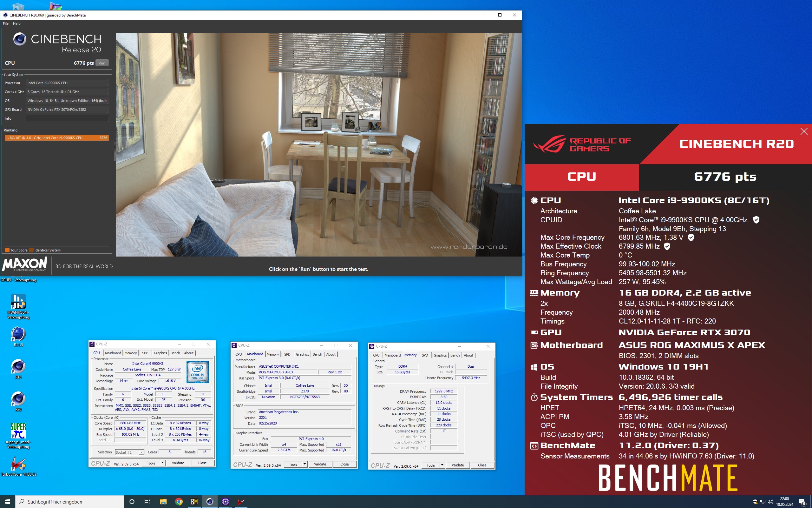Image resolution: width=812 pixels, height=508 pixels.
Task: Click BIOS Version value 2301
Action: 305,418
